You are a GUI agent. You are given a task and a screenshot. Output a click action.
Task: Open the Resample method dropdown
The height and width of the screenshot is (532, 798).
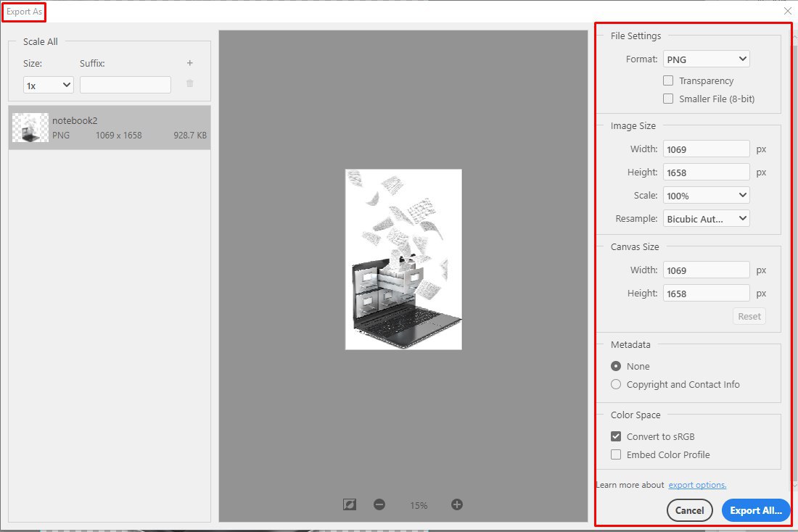click(x=707, y=219)
